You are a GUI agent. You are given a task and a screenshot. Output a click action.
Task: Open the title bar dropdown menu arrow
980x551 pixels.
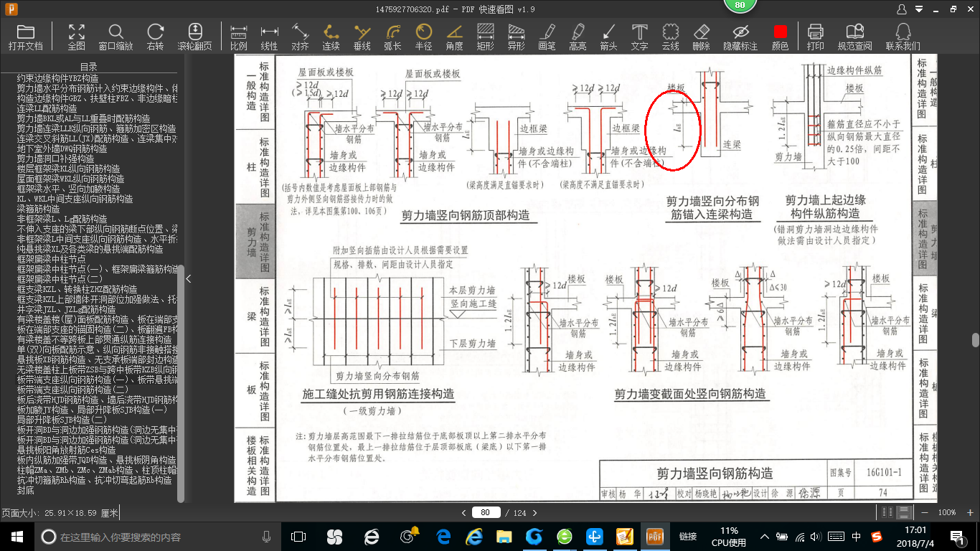[x=919, y=9]
